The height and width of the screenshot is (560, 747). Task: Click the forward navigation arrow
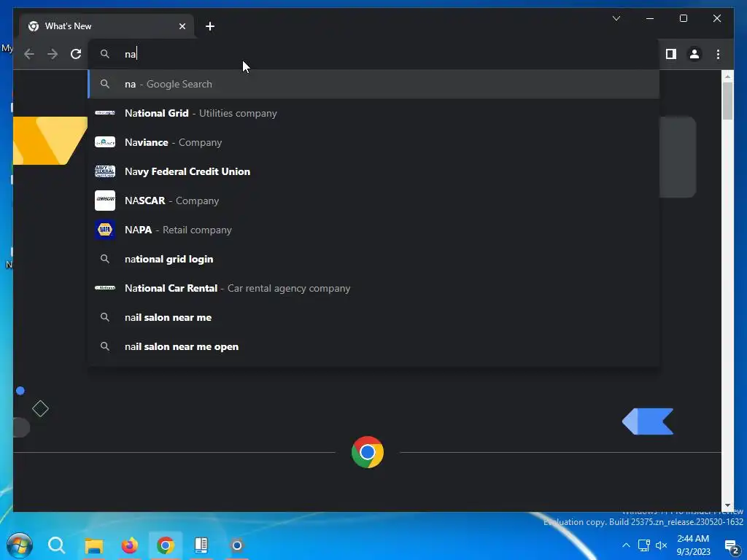pyautogui.click(x=53, y=54)
